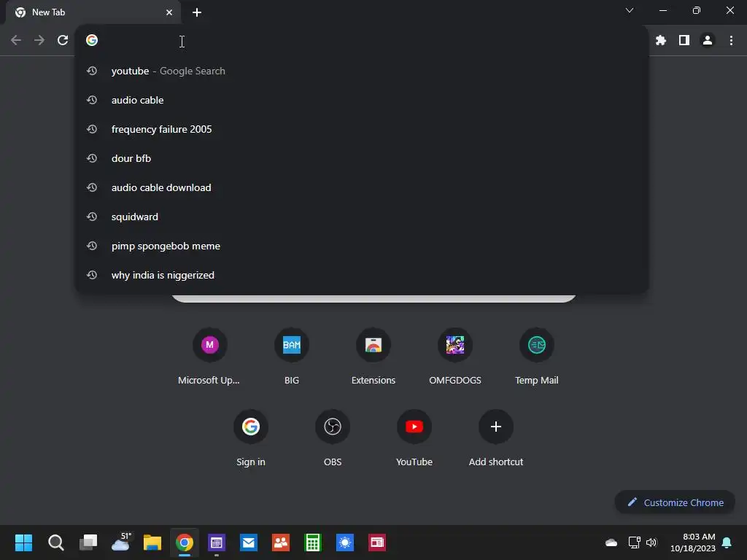Click the Customize Chrome button
The height and width of the screenshot is (560, 747).
pos(675,502)
